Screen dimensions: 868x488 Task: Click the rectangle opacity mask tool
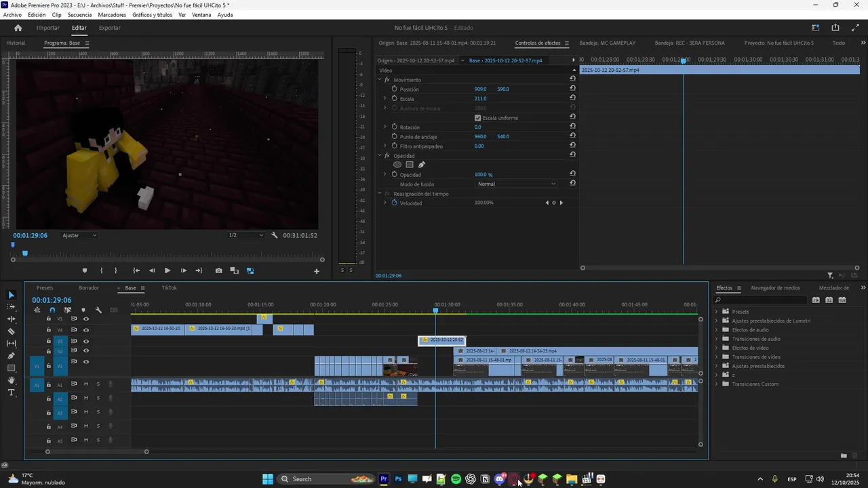(x=410, y=165)
